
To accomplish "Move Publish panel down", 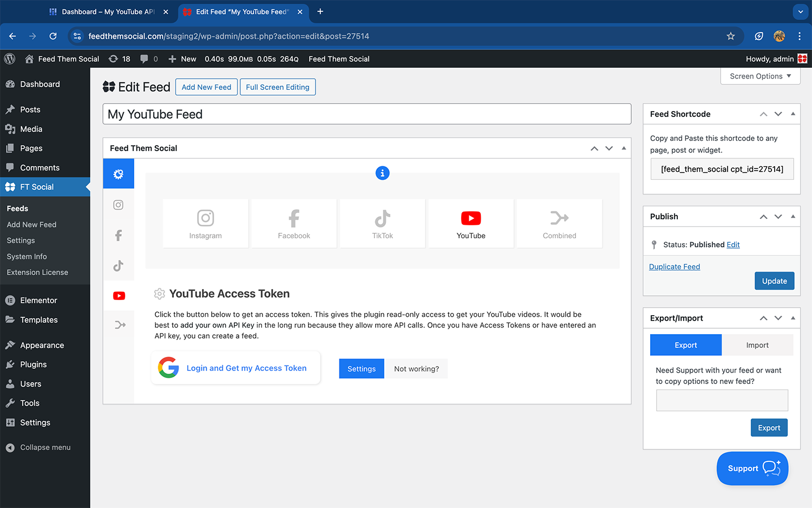I will pos(778,217).
